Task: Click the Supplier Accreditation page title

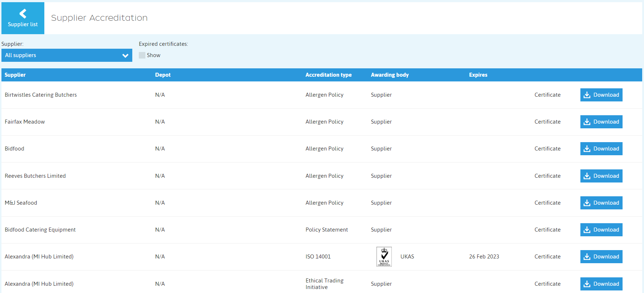Action: click(x=99, y=18)
